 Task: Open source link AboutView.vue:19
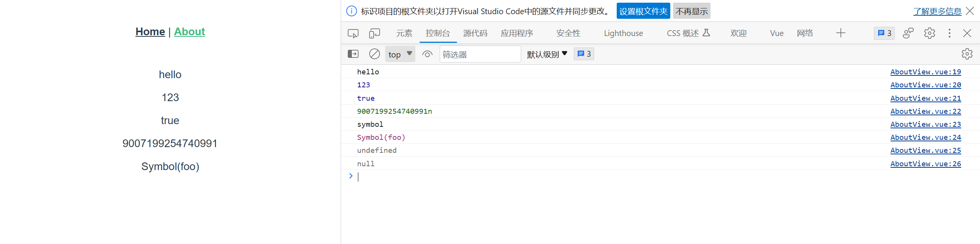[x=926, y=72]
